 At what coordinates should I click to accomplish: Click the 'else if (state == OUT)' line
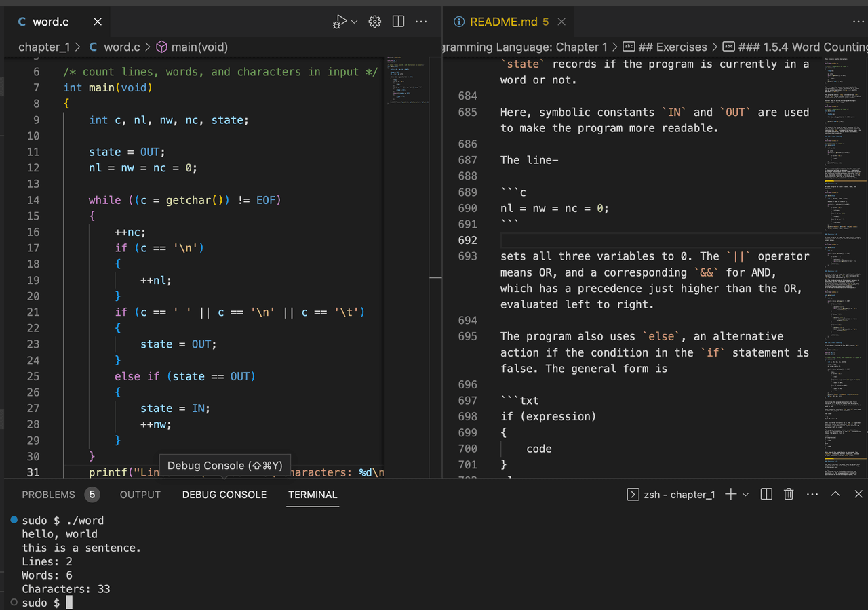tap(185, 376)
